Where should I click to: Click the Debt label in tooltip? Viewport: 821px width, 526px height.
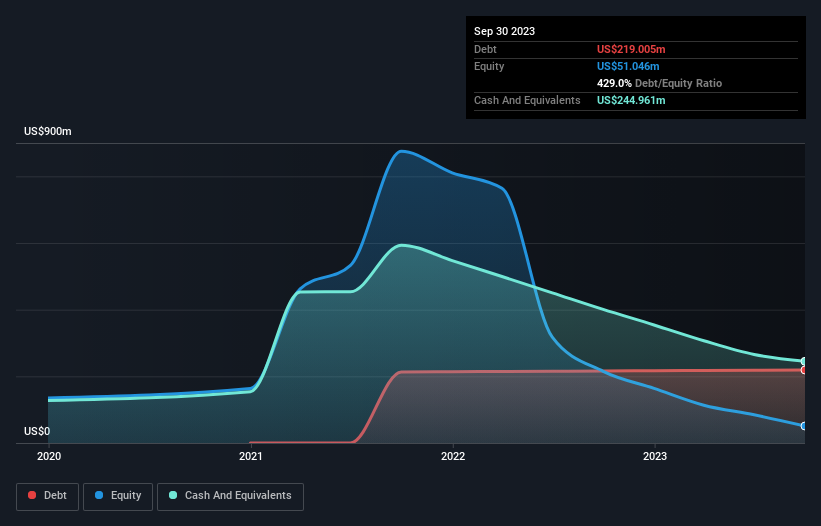(485, 49)
